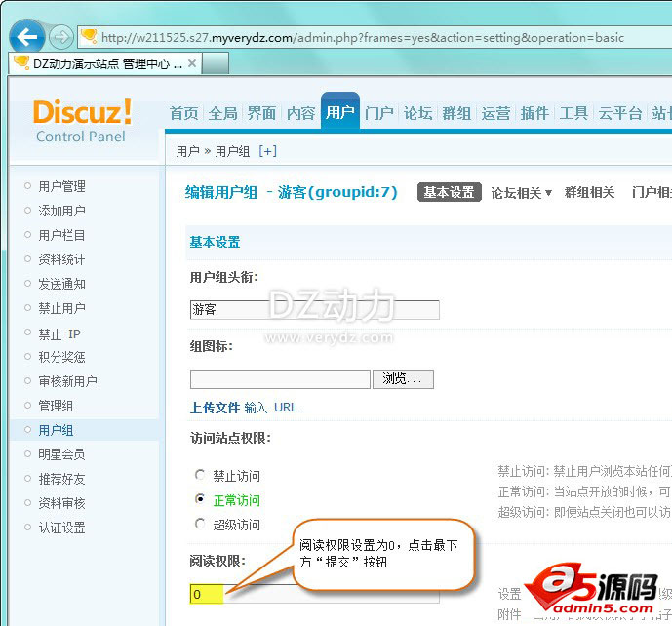Screen dimensions: 672x626
Task: Click the 组图标 file path field
Action: tap(280, 379)
